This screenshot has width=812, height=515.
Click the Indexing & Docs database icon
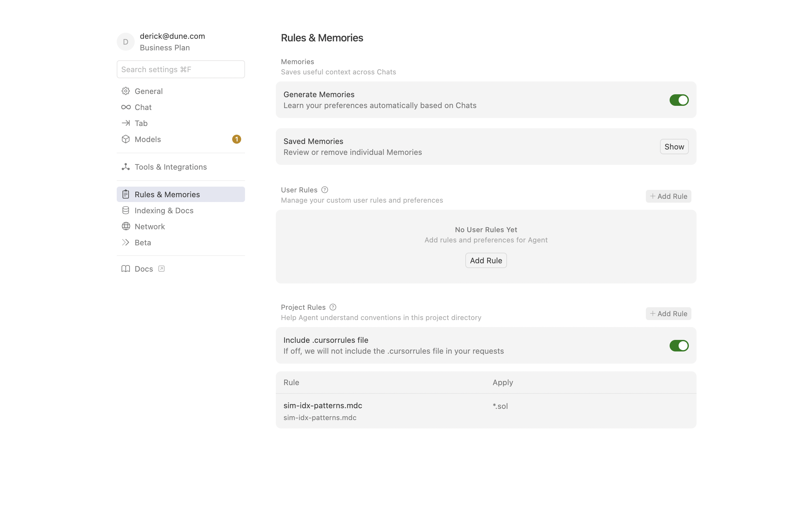(x=125, y=210)
